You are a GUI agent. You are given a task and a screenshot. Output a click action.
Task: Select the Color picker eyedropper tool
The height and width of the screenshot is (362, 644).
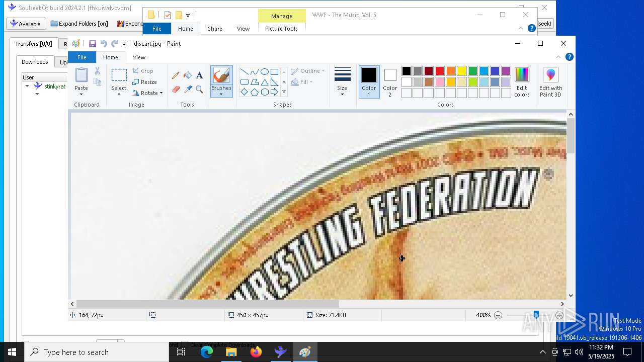(x=188, y=89)
